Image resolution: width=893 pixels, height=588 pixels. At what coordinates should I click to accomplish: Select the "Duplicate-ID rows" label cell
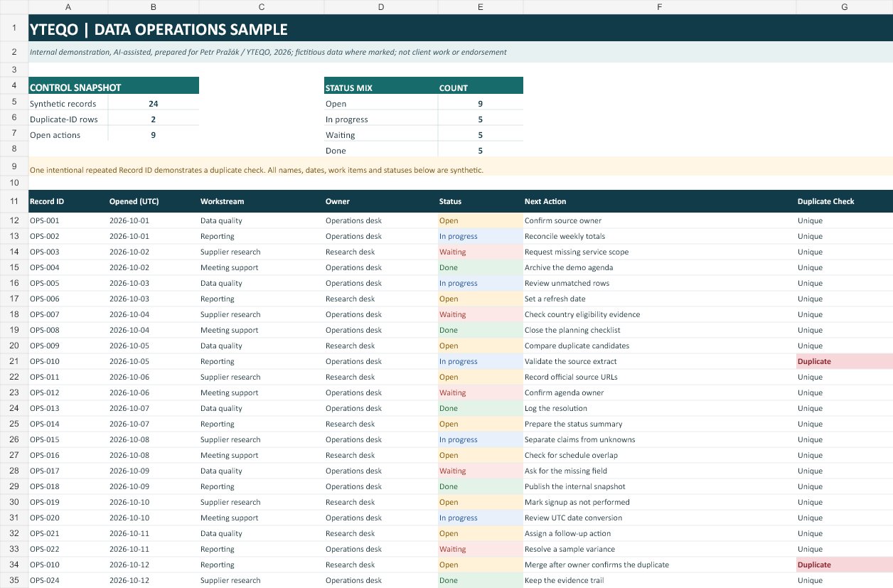[x=68, y=119]
